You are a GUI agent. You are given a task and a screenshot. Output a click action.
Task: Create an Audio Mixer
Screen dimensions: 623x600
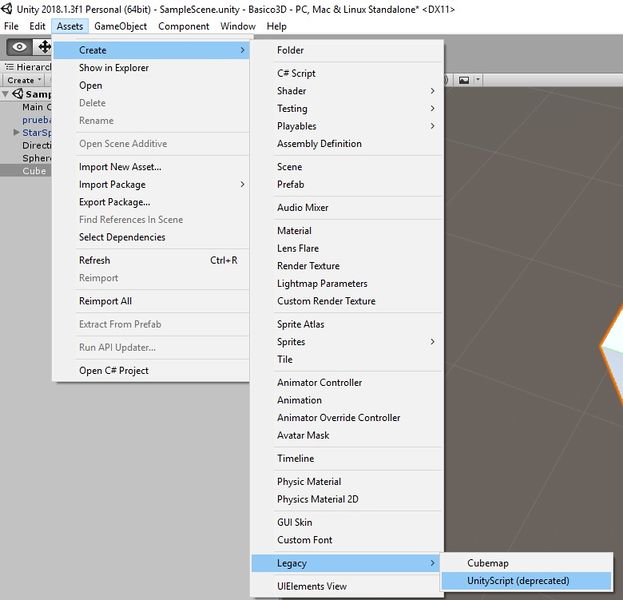click(x=347, y=207)
